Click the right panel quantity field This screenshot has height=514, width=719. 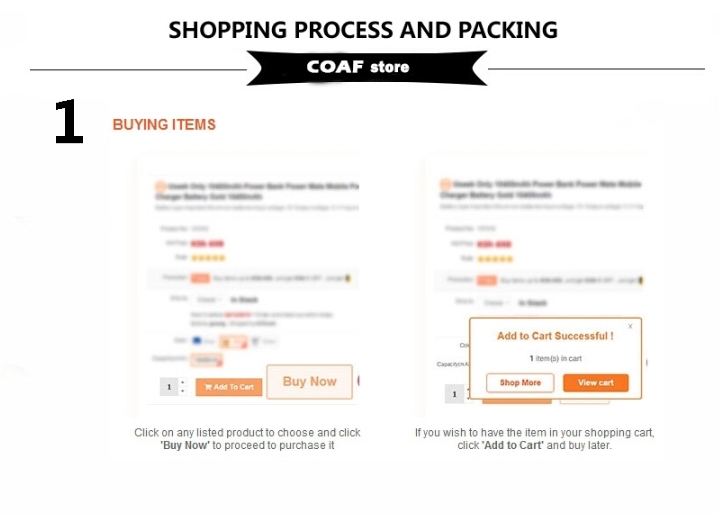pos(454,394)
